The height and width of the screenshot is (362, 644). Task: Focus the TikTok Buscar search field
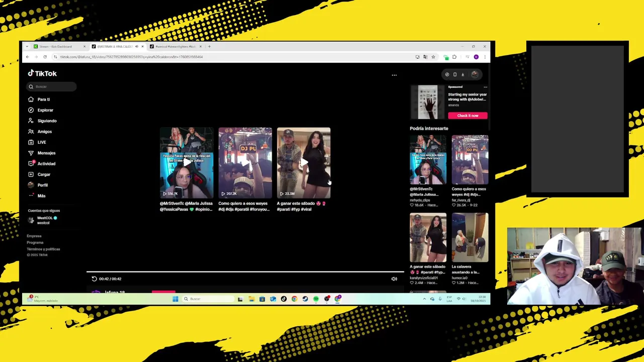tap(52, 86)
